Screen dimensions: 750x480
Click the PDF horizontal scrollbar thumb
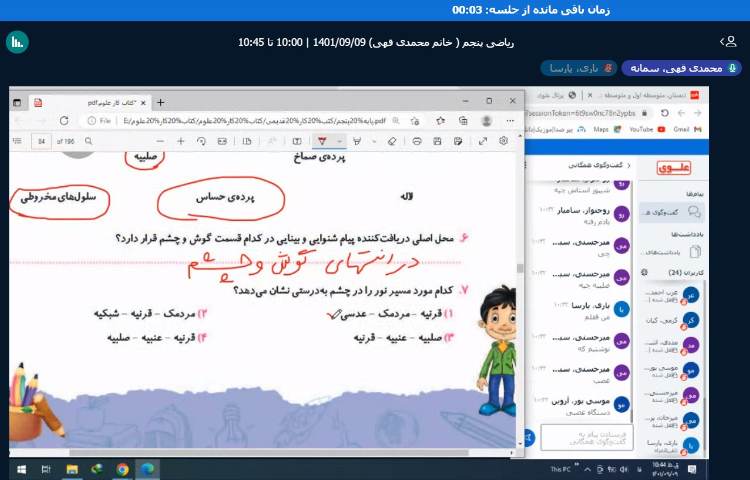click(x=269, y=452)
